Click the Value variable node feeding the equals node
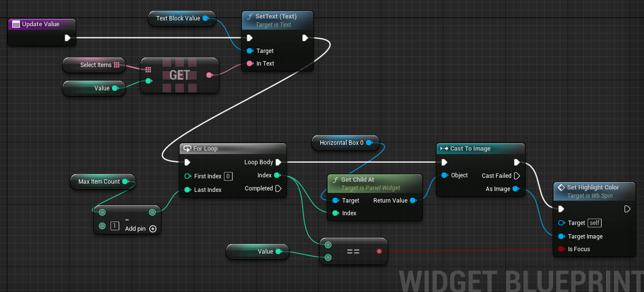 pyautogui.click(x=258, y=251)
